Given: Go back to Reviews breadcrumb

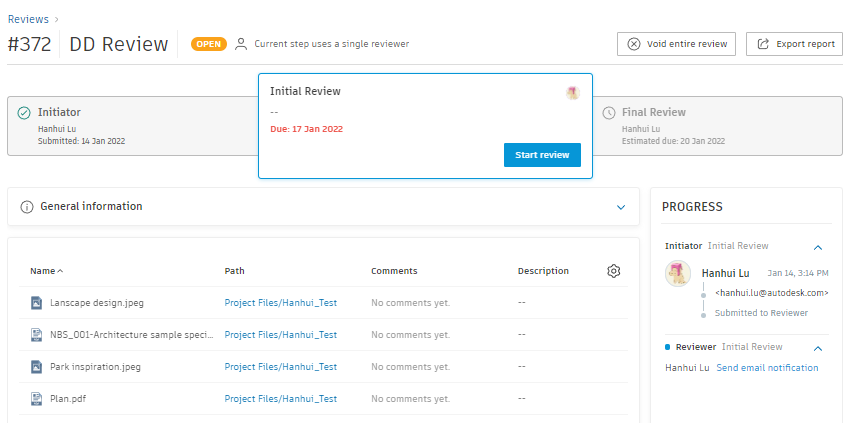Looking at the screenshot, I should point(28,19).
